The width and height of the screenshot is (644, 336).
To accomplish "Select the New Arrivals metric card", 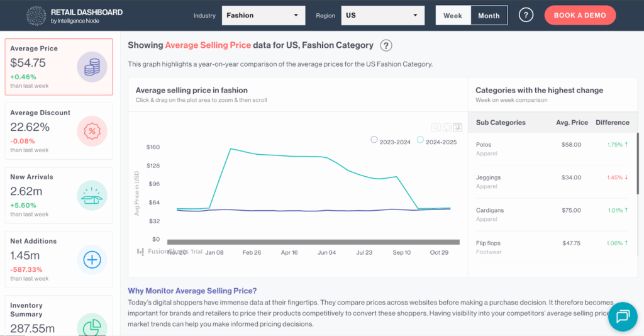I will click(x=58, y=196).
